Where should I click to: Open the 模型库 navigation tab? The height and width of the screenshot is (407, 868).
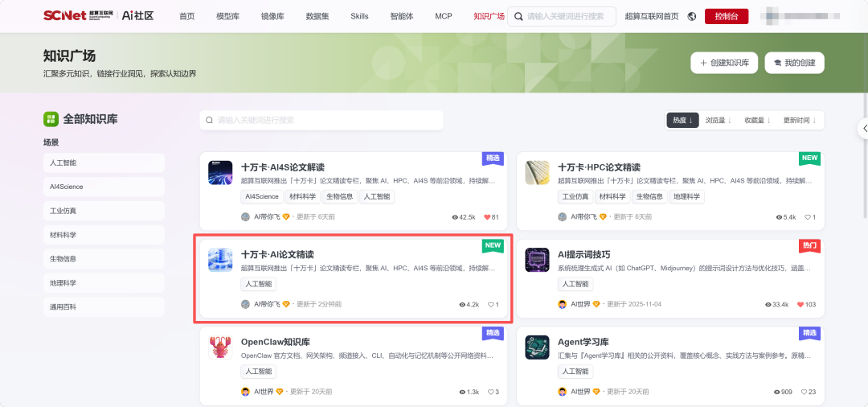[227, 17]
